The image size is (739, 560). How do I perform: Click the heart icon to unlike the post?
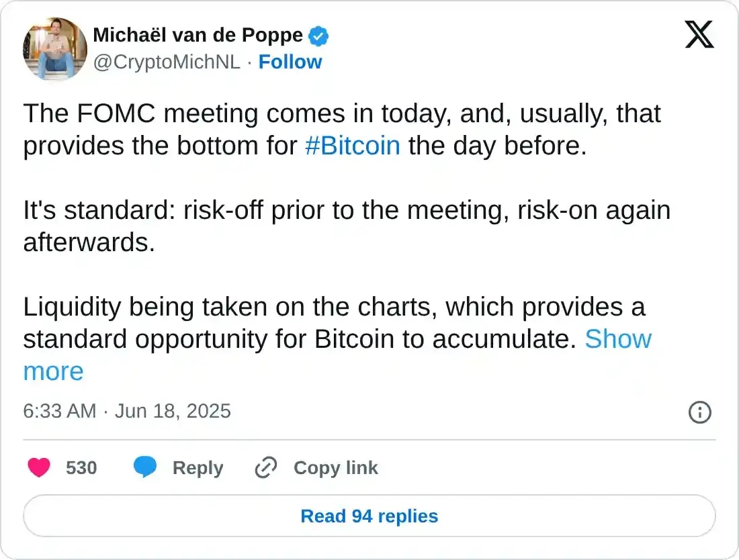[x=40, y=467]
